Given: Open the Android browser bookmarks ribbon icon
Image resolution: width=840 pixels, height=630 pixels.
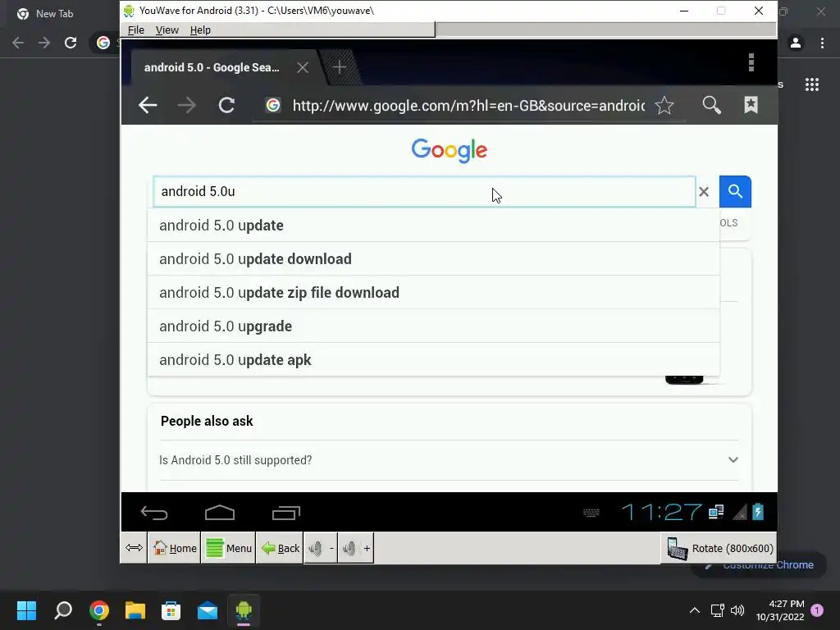Looking at the screenshot, I should [x=751, y=105].
